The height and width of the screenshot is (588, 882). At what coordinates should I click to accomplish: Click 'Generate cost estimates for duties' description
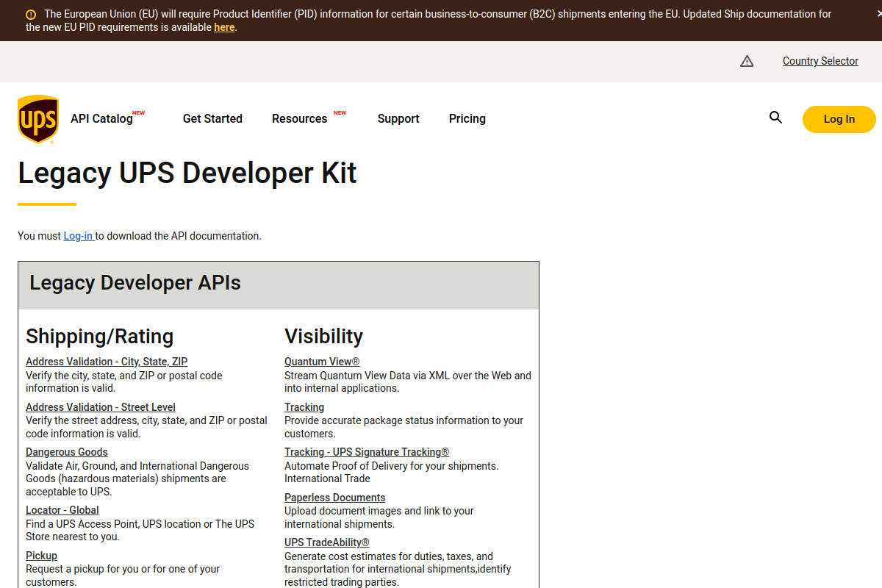[x=398, y=569]
